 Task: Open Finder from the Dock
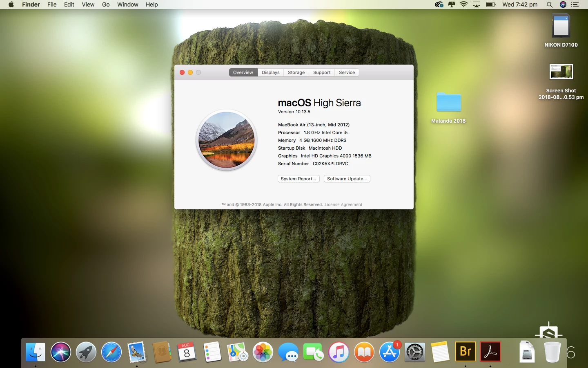(36, 352)
